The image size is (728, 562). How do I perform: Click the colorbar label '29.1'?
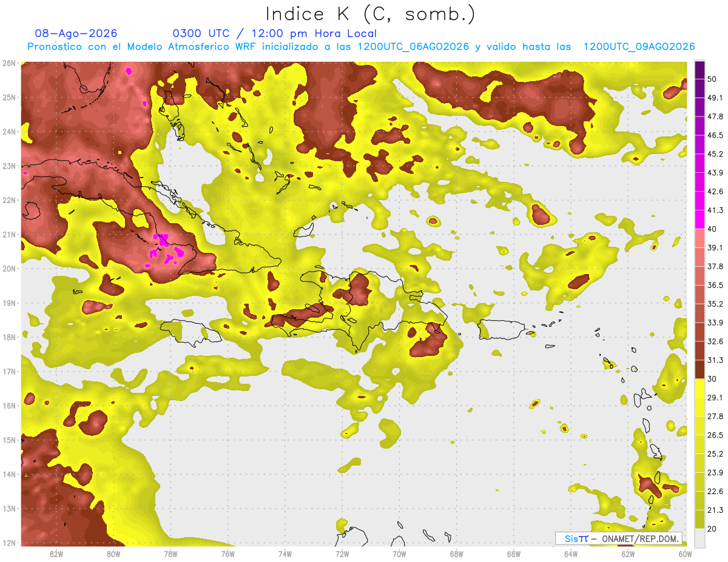(715, 398)
